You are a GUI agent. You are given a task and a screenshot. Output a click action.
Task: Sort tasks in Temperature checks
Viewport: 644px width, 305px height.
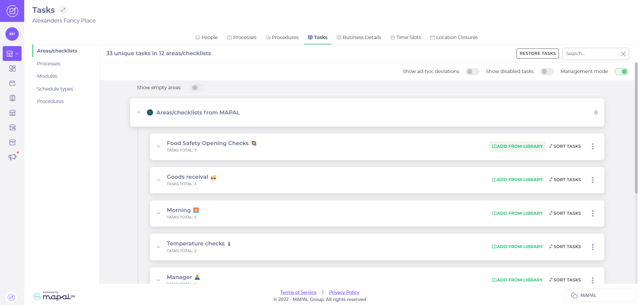tap(565, 247)
